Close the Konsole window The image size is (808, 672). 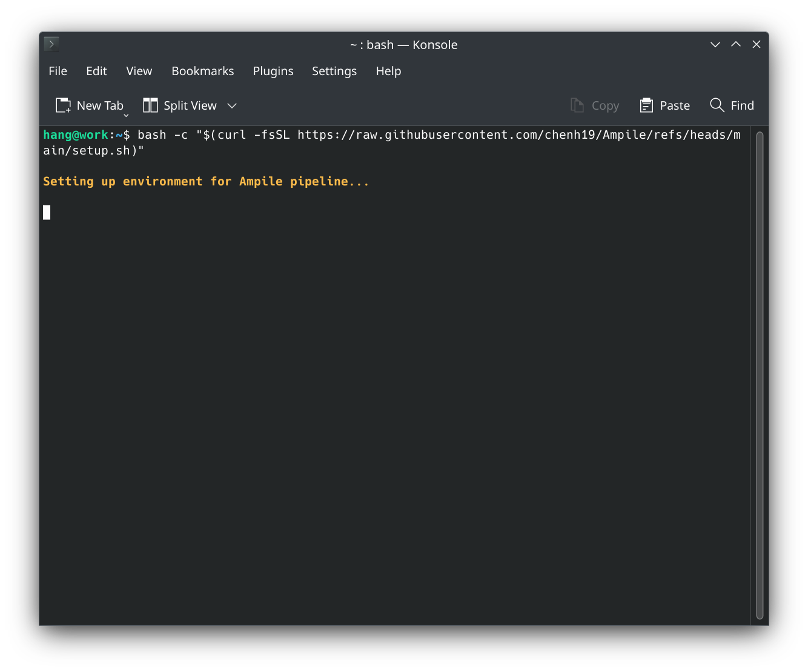(757, 44)
